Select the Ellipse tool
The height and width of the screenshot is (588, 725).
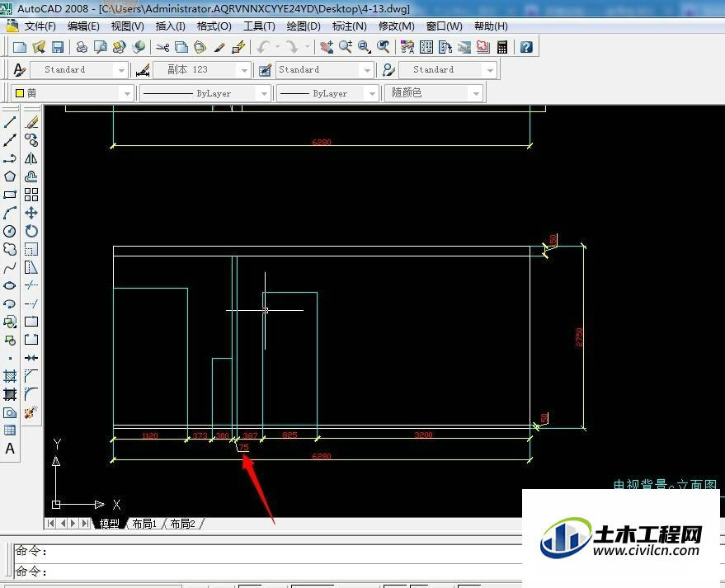click(10, 285)
